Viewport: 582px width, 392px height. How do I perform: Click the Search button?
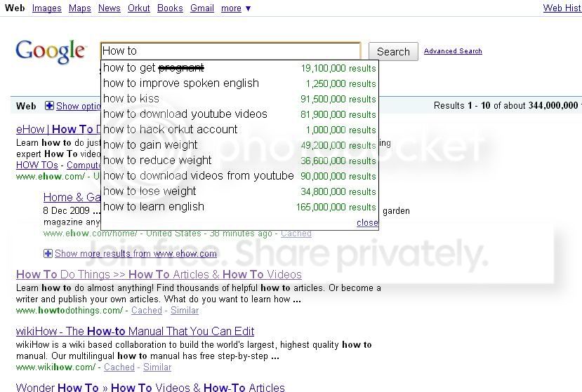click(393, 52)
